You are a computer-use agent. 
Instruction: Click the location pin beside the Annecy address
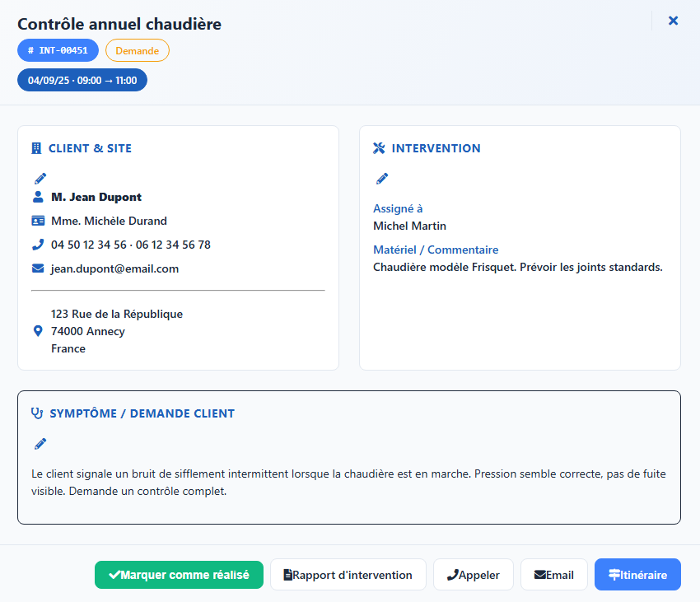click(x=36, y=330)
